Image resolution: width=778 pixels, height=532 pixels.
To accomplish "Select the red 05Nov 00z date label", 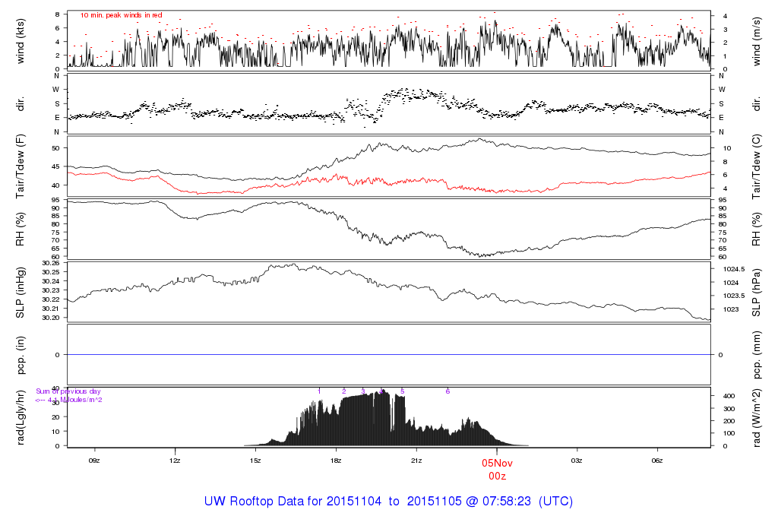I will [x=497, y=469].
